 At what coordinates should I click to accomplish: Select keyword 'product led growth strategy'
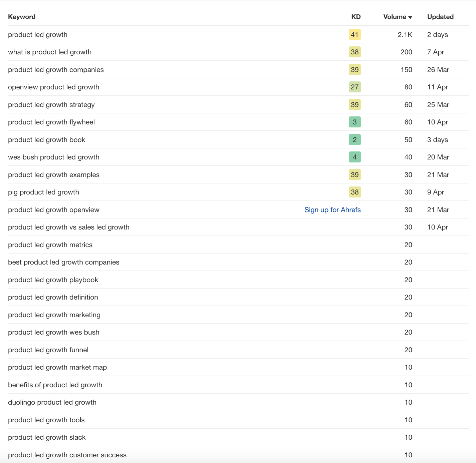tap(51, 105)
